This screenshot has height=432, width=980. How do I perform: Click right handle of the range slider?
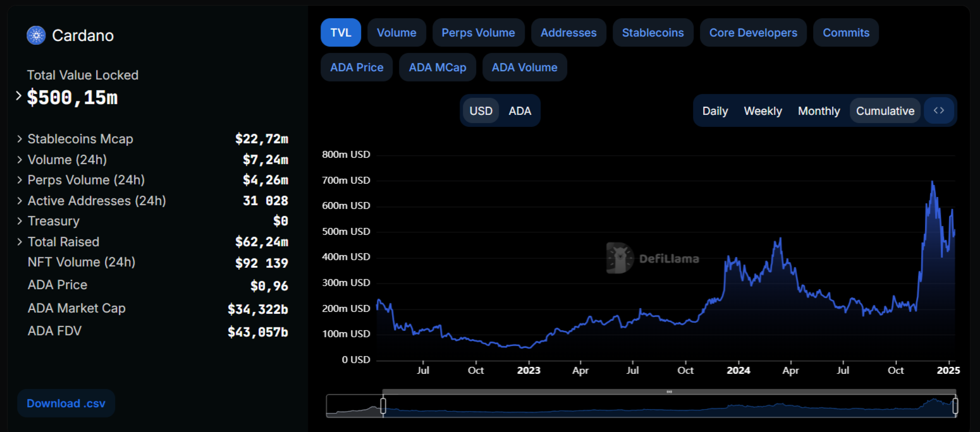click(x=955, y=405)
